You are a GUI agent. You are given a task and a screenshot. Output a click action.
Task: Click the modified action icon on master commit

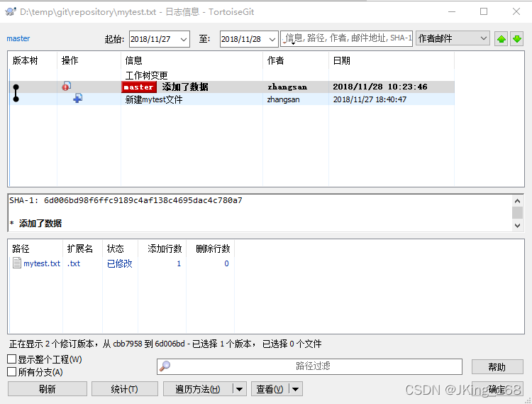(67, 86)
